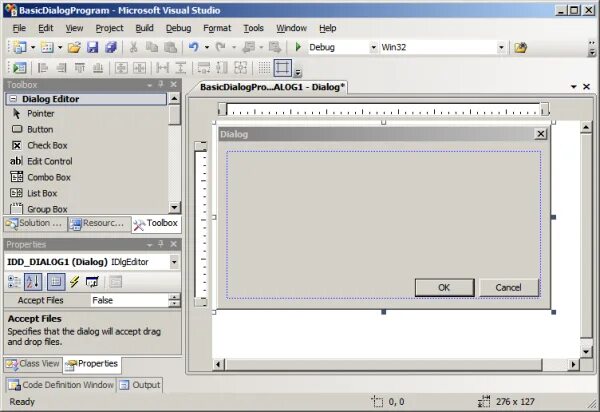
Task: Start debugging with the green play icon
Action: click(x=298, y=47)
